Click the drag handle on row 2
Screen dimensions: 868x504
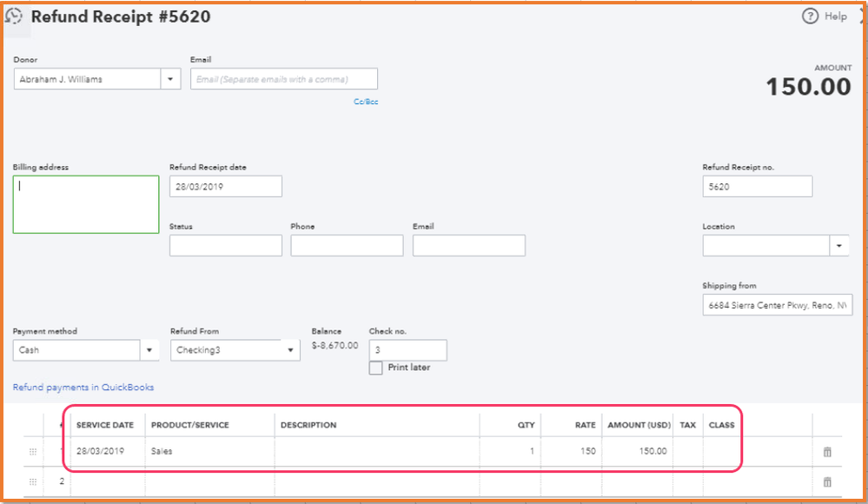(34, 481)
